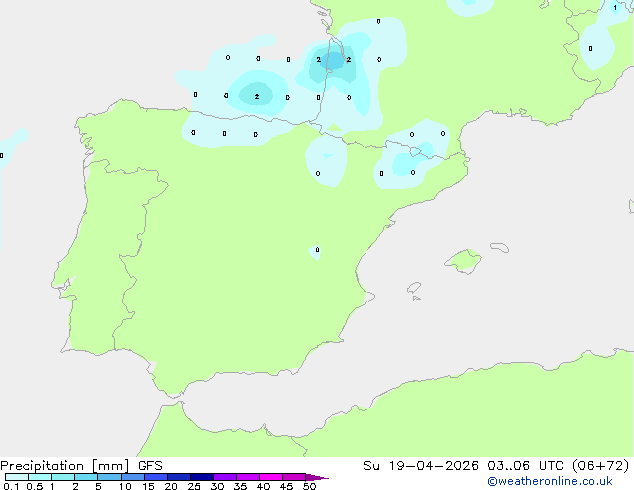Click the weatheronline.co.uk copyright link
634x490 pixels.
click(x=550, y=481)
